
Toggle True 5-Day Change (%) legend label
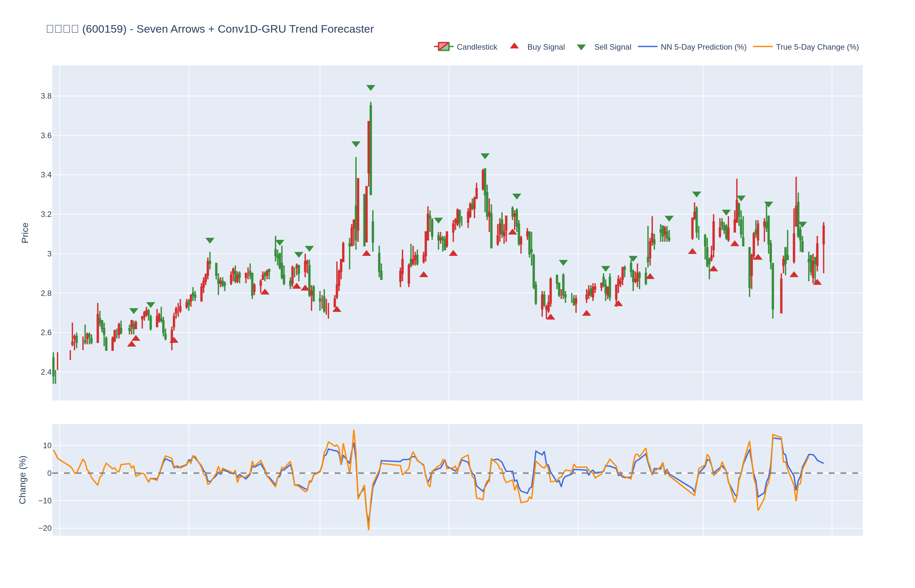[817, 47]
